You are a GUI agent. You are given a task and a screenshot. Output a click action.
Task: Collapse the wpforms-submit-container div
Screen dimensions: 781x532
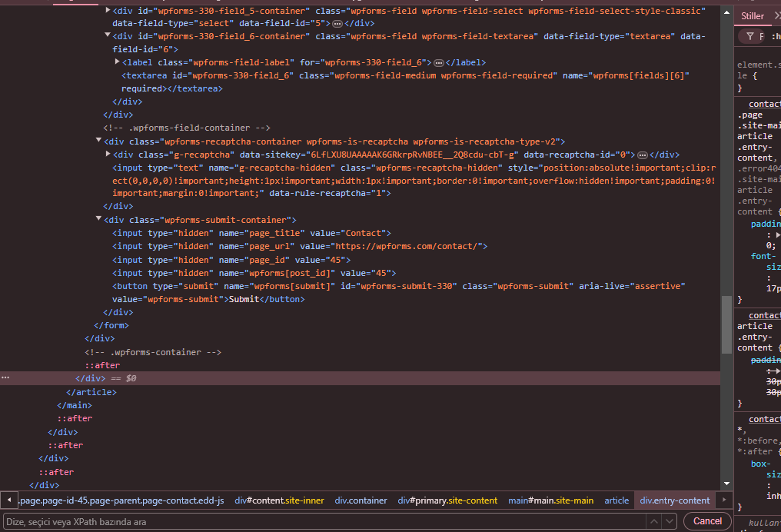click(x=98, y=218)
